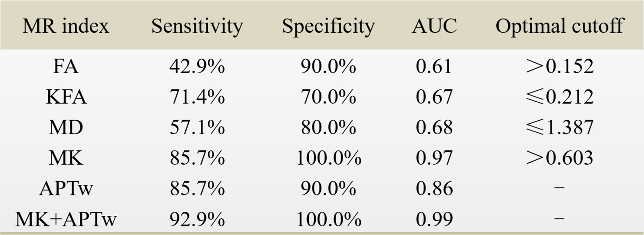Click the MK+APTw AUC value 0.99
644x235 pixels.
(434, 219)
